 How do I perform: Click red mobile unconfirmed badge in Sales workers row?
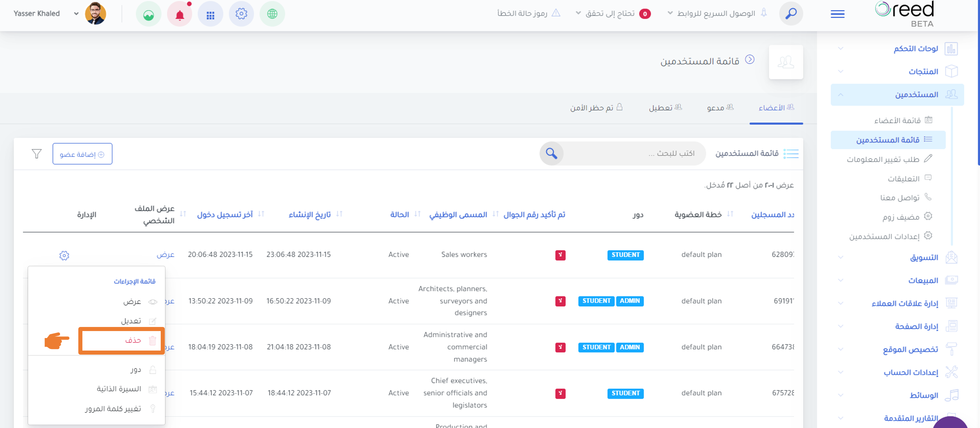click(x=560, y=255)
